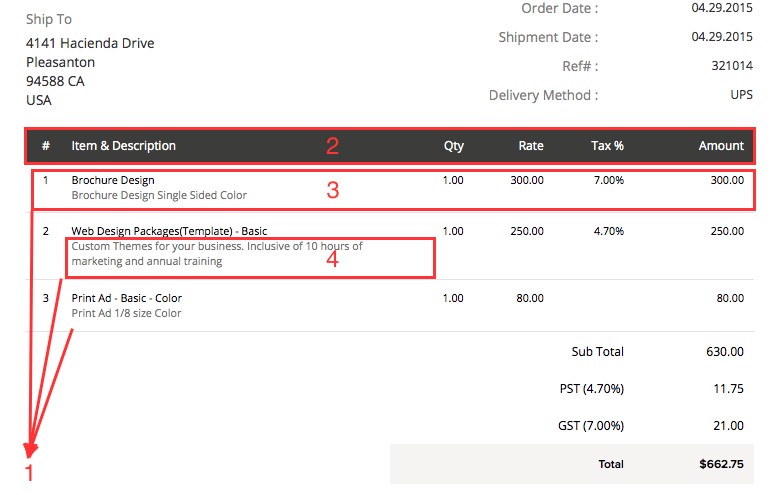Viewport: 780px width, 495px height.
Task: Select the Qty column header
Action: (453, 146)
